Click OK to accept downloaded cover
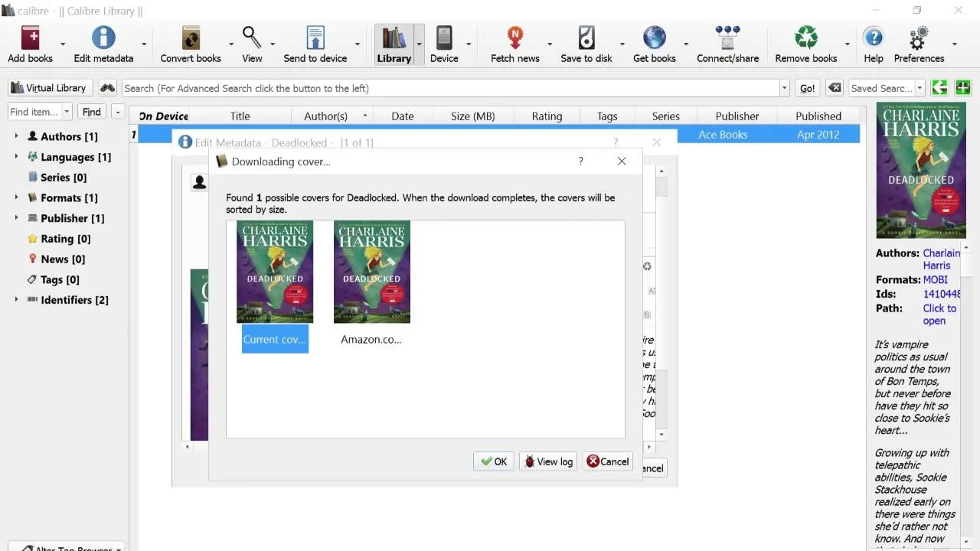980x551 pixels. (x=493, y=461)
